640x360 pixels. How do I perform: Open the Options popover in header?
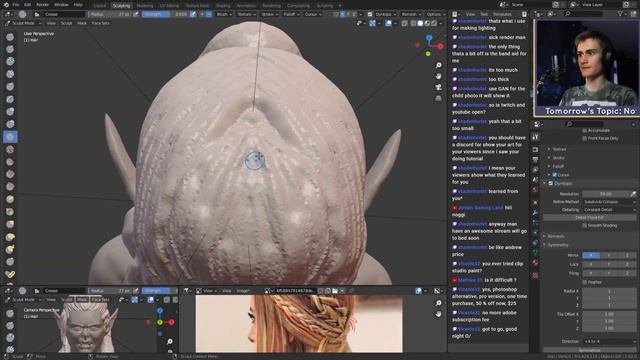coord(435,14)
